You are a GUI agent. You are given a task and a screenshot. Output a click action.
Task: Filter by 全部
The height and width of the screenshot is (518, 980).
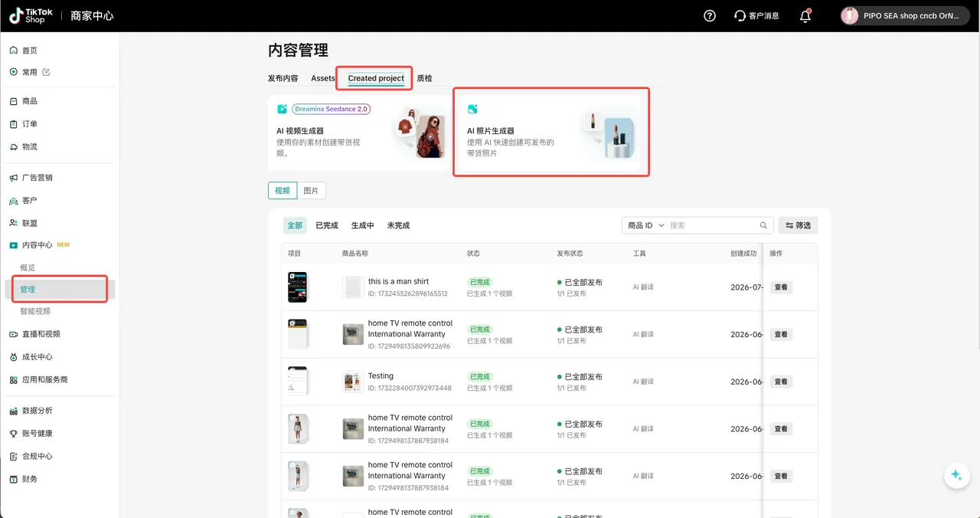click(x=295, y=225)
